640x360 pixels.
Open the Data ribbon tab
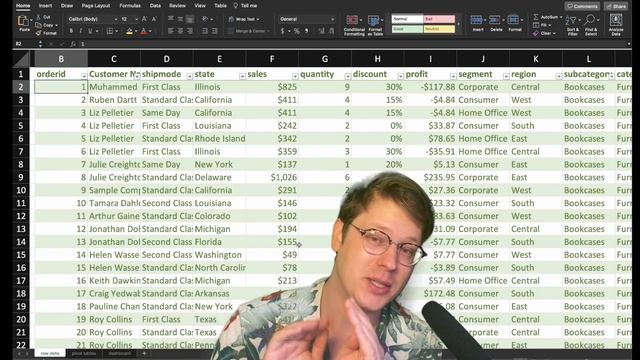155,6
